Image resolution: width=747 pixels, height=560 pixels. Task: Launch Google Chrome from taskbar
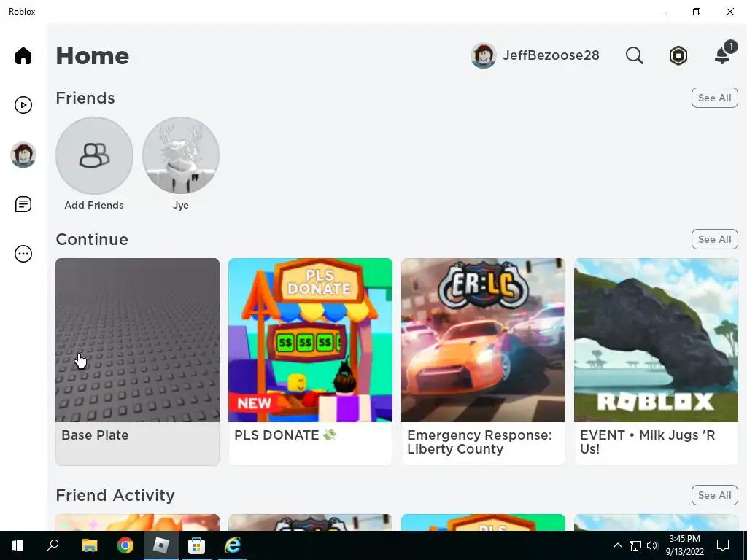click(x=125, y=545)
